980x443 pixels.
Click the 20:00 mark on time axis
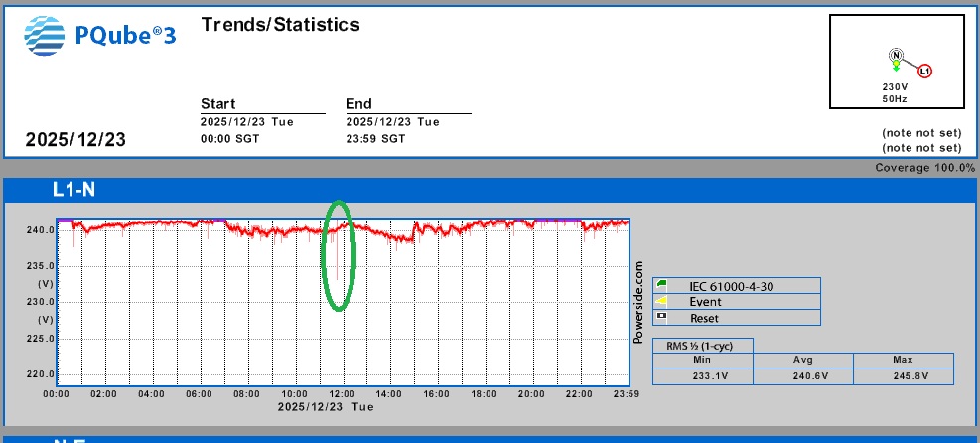click(x=533, y=394)
